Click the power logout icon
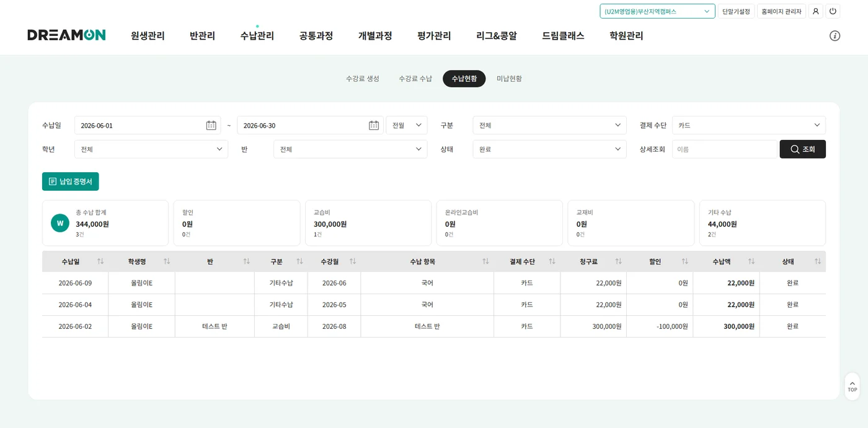This screenshot has width=868, height=428. coord(833,11)
